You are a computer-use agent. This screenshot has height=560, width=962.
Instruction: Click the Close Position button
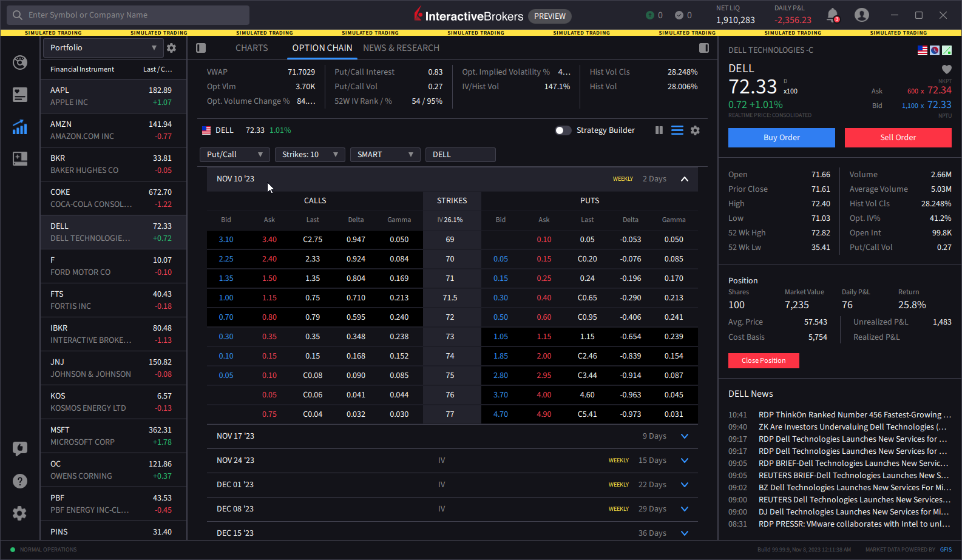763,360
